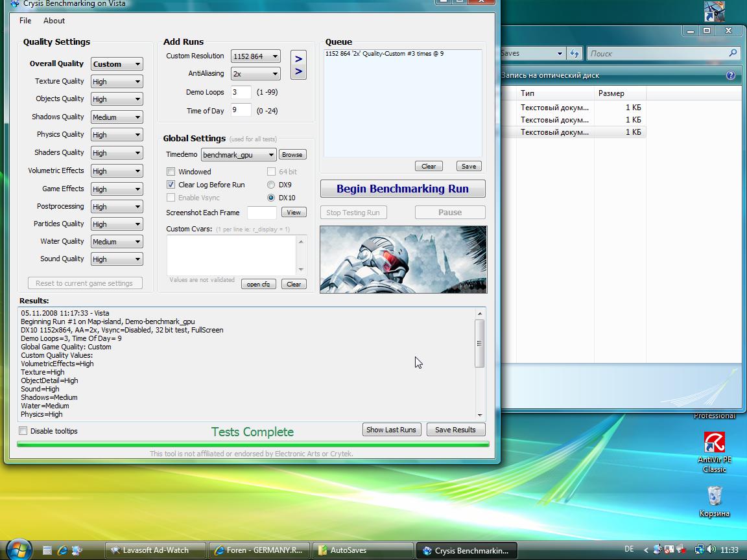Open the AntiAliasing dropdown

[x=255, y=74]
